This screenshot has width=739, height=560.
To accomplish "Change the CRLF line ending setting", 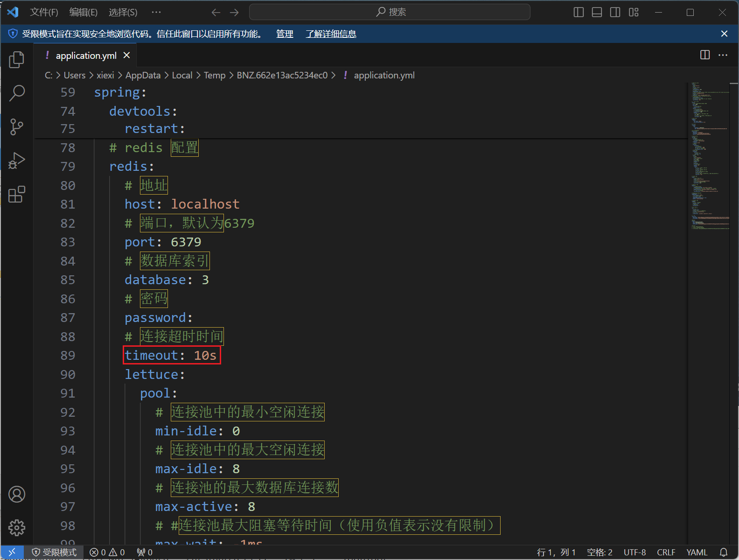I will click(666, 553).
